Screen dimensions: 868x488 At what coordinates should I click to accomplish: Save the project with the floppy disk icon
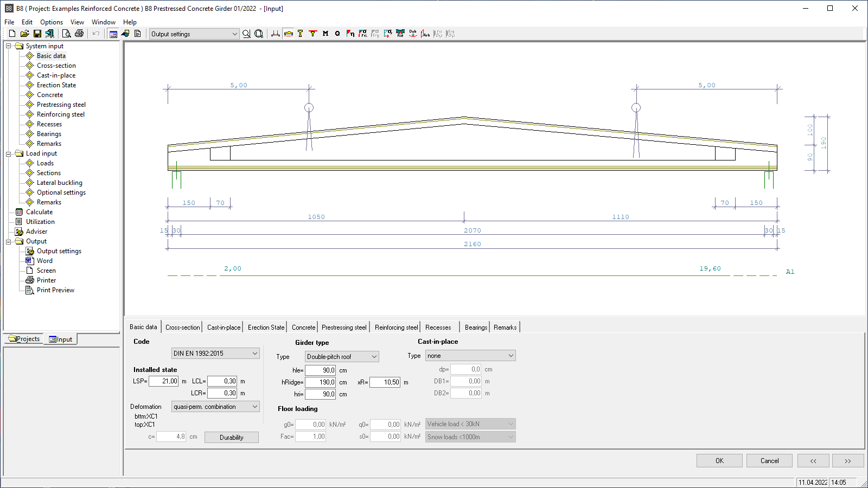tap(37, 34)
